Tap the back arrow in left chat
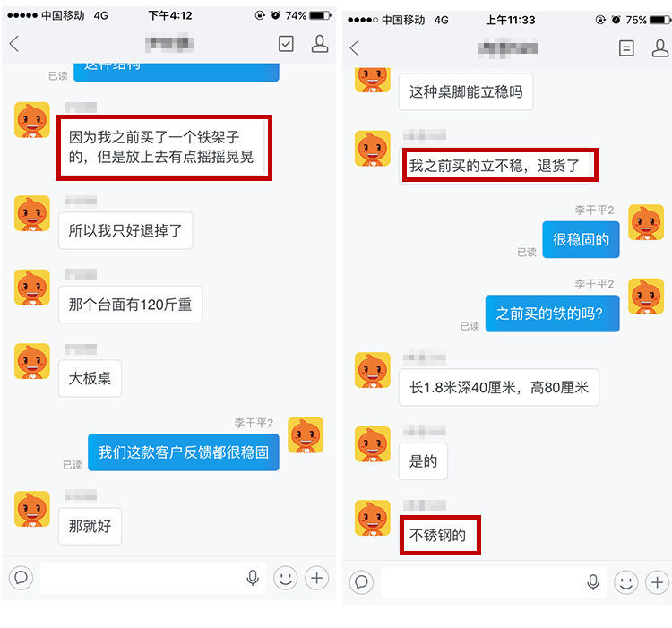 click(x=14, y=44)
